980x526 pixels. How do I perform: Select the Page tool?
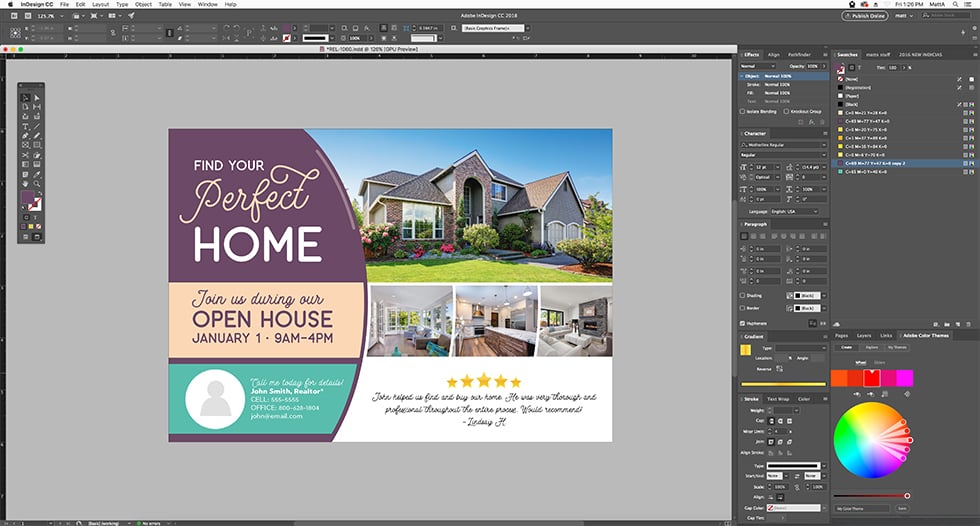[26, 107]
